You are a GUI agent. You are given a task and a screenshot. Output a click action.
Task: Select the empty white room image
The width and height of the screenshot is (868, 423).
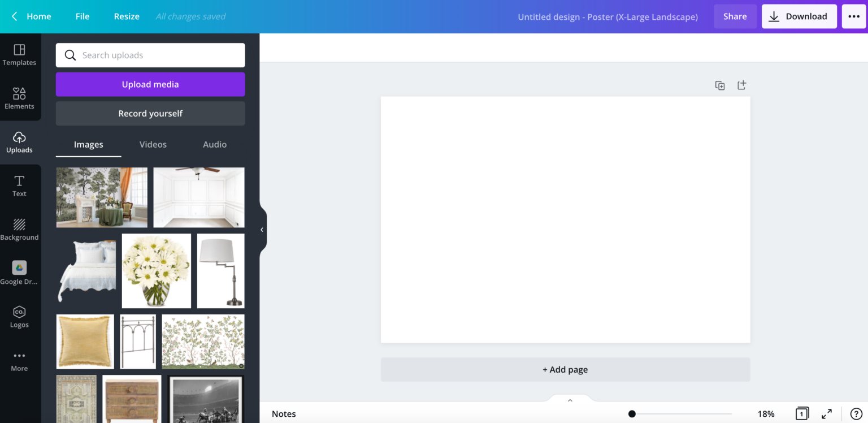coord(199,197)
